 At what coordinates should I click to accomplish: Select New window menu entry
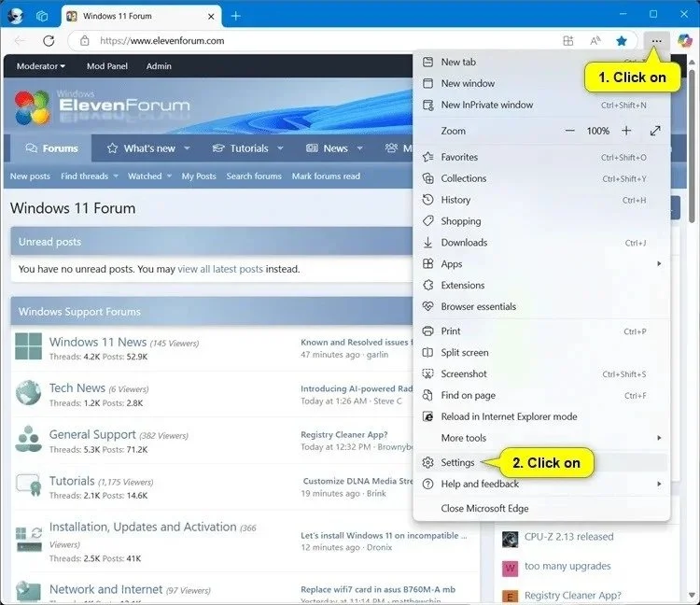click(x=541, y=83)
